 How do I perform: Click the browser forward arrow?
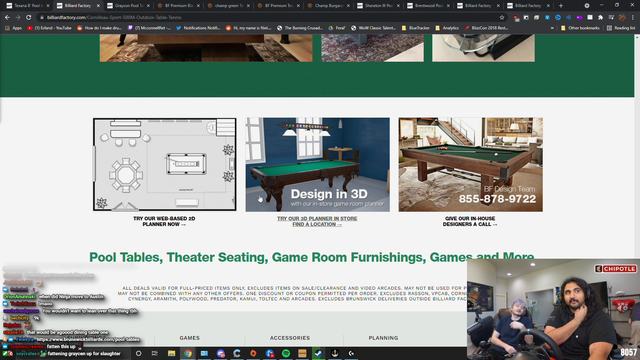[x=18, y=18]
